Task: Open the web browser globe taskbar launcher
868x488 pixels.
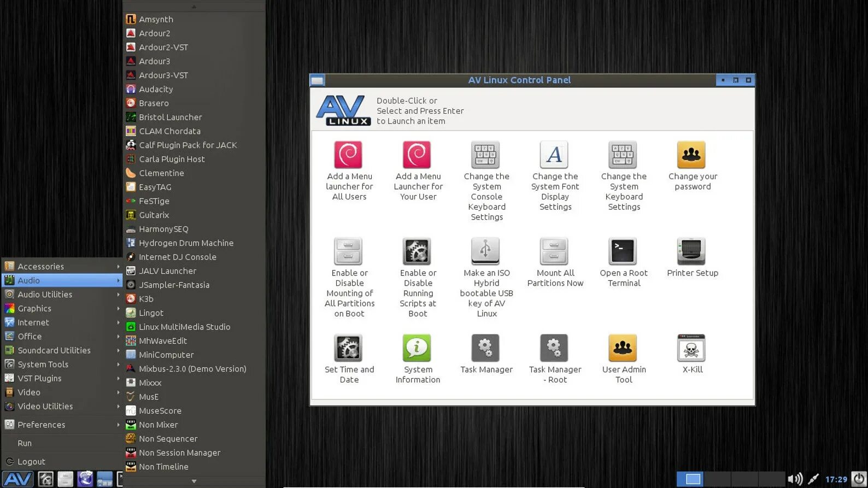Action: point(85,479)
